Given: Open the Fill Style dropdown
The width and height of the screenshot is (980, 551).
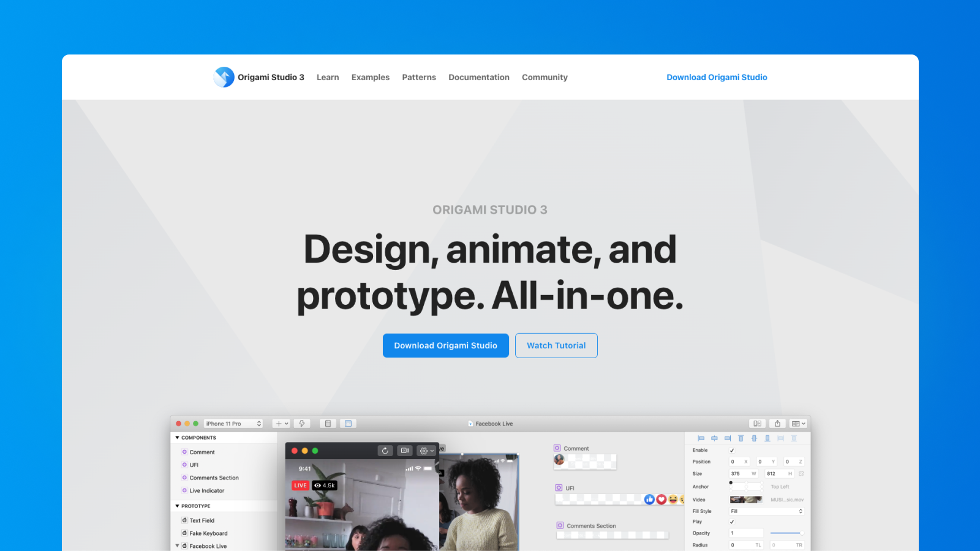Looking at the screenshot, I should pyautogui.click(x=766, y=511).
